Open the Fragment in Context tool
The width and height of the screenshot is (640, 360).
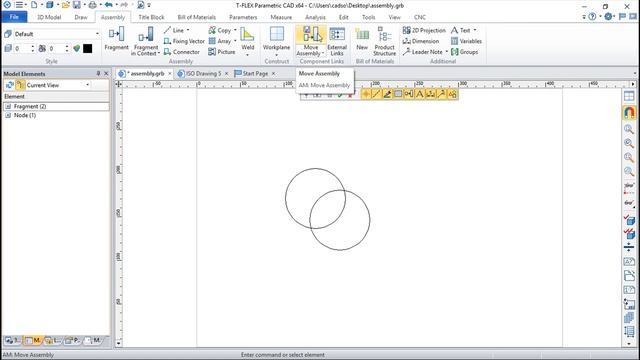point(145,41)
